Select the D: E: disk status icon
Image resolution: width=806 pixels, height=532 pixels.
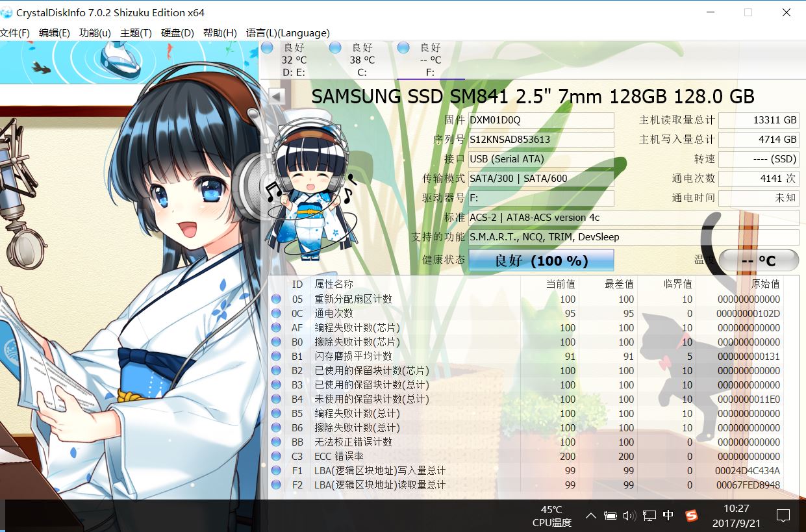(x=267, y=48)
